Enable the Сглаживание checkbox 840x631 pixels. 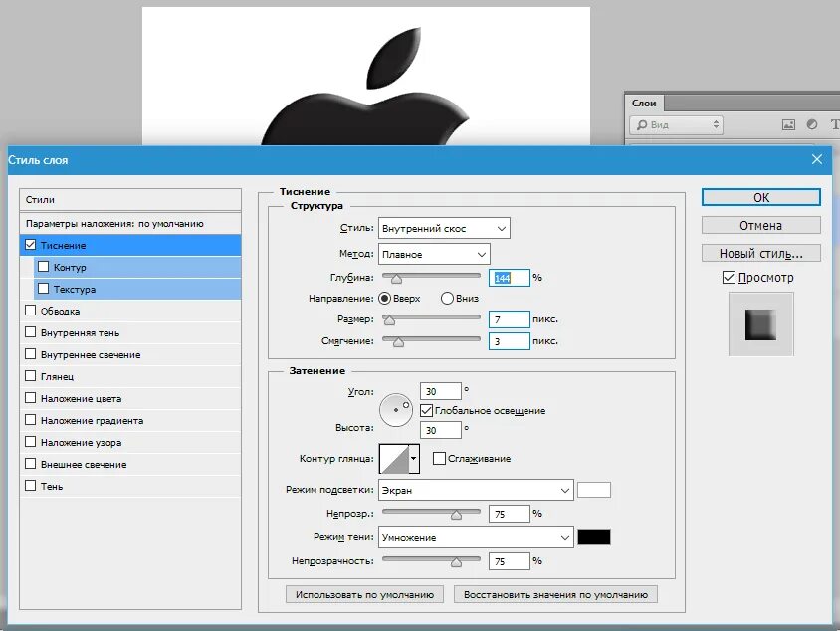[439, 459]
